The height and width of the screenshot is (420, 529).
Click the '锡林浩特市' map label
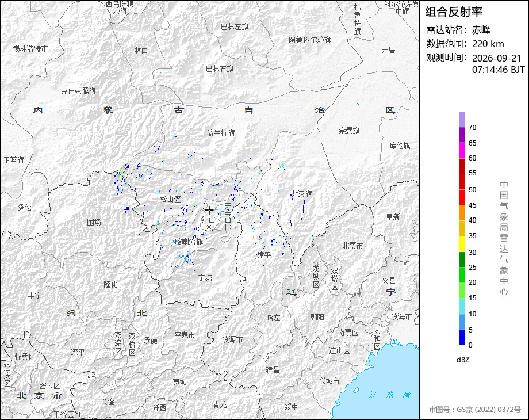click(30, 49)
